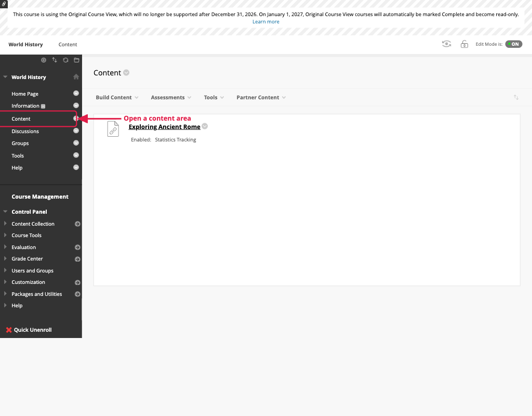The height and width of the screenshot is (416, 532).
Task: Select Discussions in the course menu
Action: pos(25,132)
